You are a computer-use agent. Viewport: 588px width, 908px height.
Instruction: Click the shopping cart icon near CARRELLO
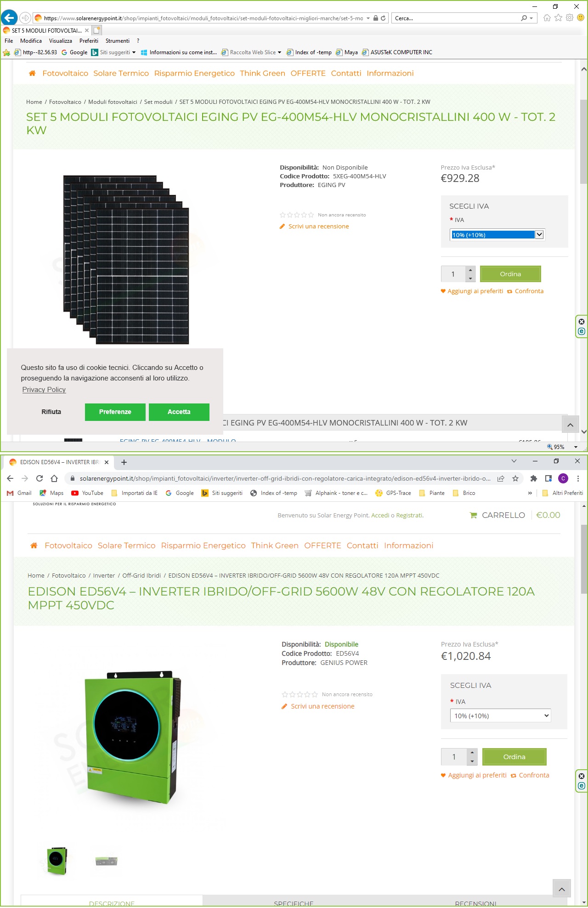click(x=473, y=516)
